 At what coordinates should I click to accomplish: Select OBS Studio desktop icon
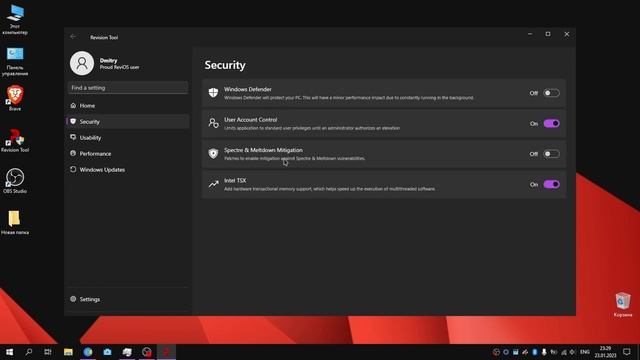pos(15,180)
